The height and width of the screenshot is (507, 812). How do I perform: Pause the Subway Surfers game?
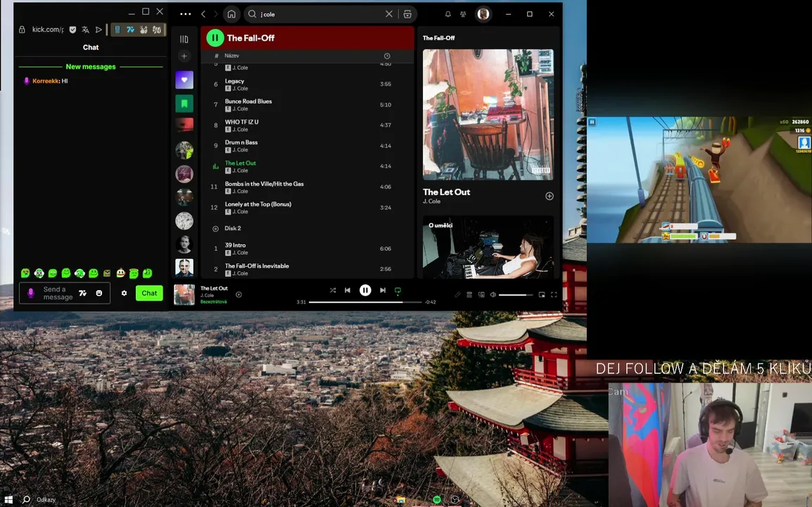(x=592, y=122)
